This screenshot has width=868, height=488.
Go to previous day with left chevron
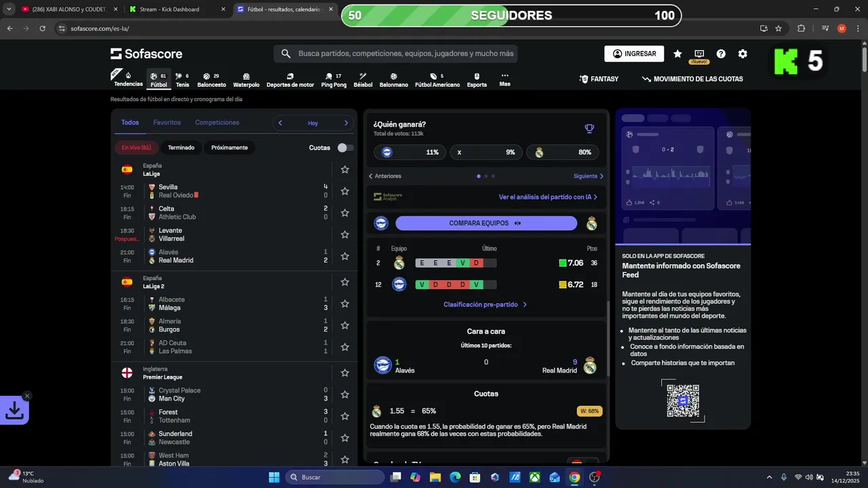pos(280,123)
